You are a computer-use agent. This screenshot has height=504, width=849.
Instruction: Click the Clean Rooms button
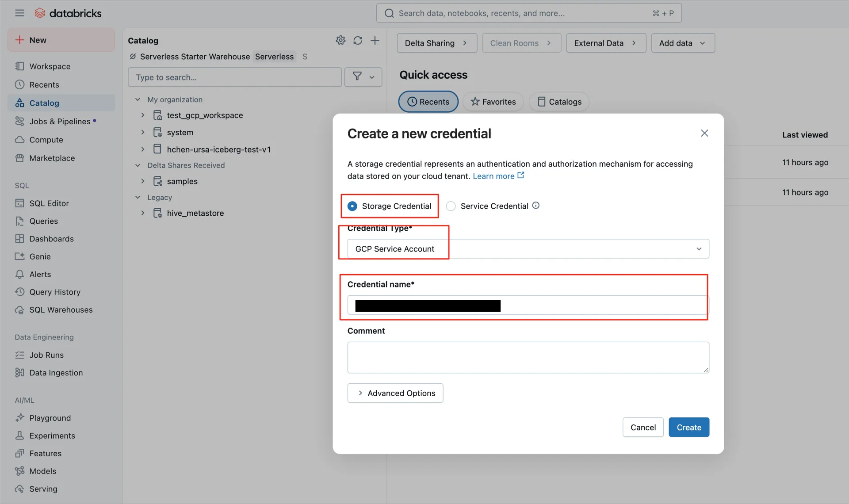coord(521,43)
